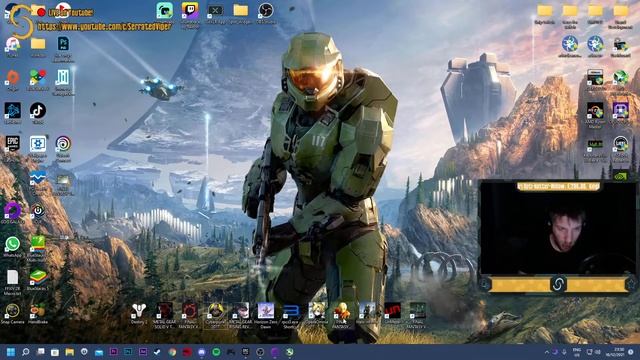
Task: Launch the Snap Camera desktop shortcut
Action: coord(12,311)
